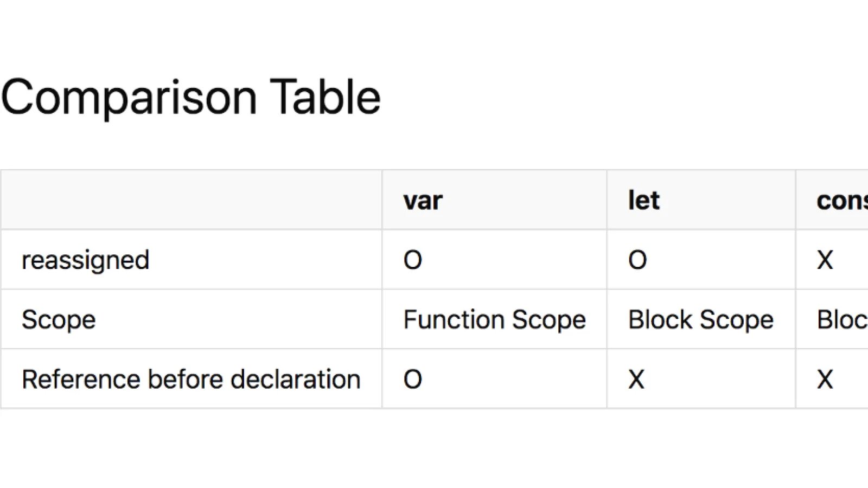
Task: Click the 'X' under let in Reference row
Action: [x=636, y=380]
